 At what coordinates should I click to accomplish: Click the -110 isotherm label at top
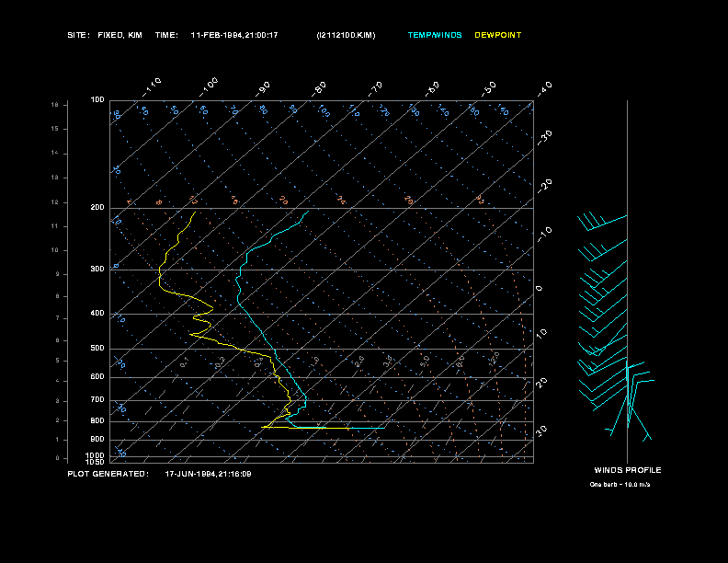point(152,87)
